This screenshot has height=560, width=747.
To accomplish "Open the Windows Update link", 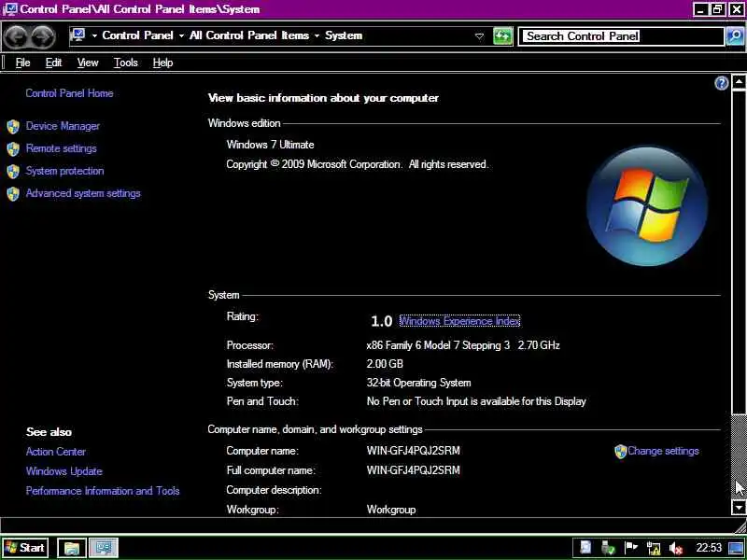I will pyautogui.click(x=64, y=471).
